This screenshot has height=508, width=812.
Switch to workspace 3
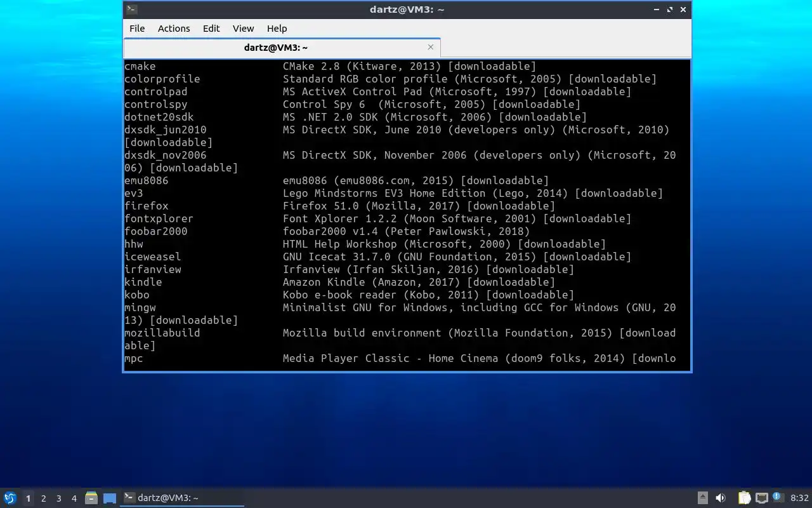[x=58, y=498]
